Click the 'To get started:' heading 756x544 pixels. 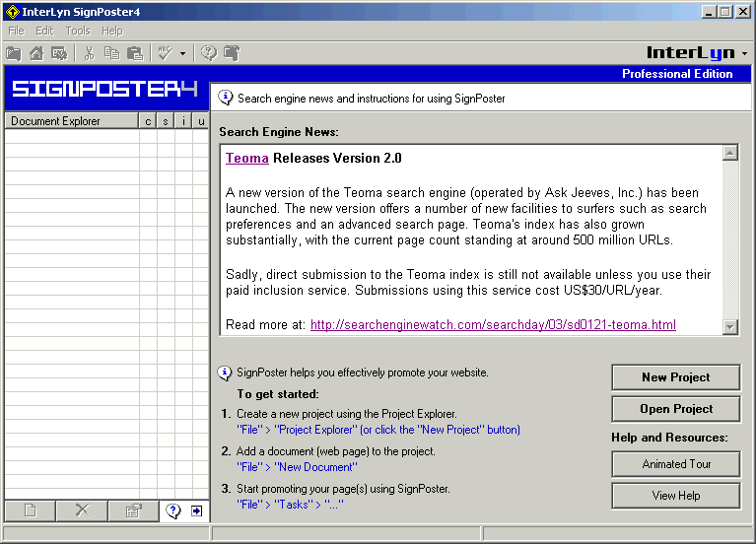pos(278,394)
